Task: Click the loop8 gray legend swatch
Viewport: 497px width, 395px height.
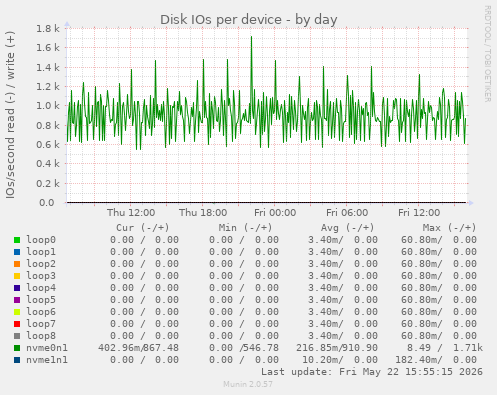Action: [x=17, y=336]
